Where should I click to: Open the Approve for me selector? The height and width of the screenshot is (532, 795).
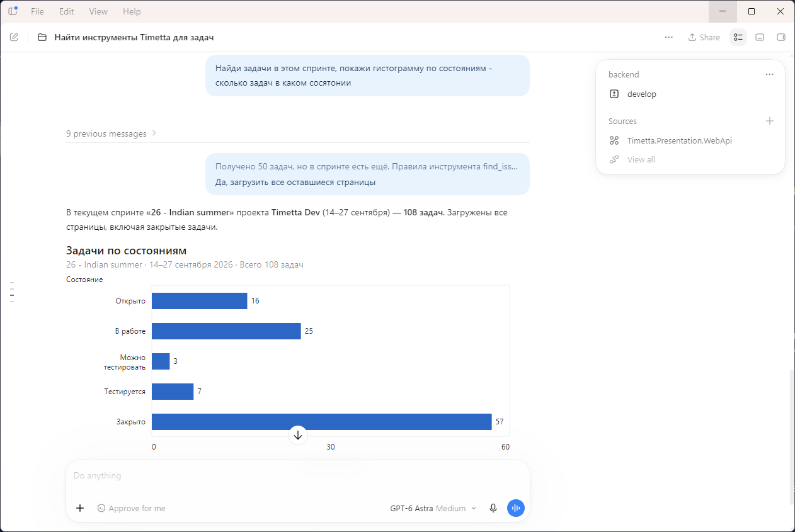coord(131,508)
